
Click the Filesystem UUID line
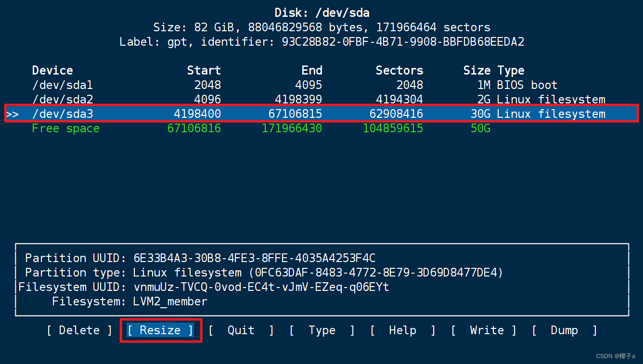point(204,287)
